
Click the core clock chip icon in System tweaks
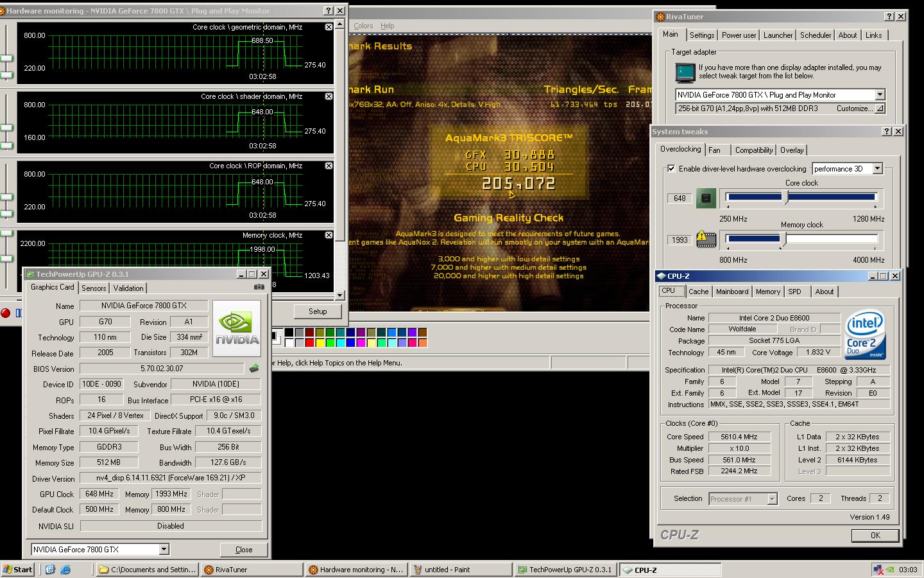[x=706, y=198]
